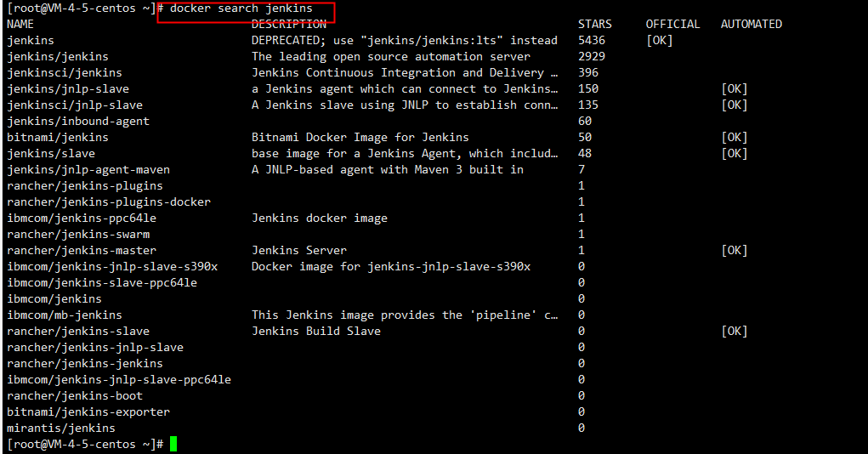868x454 pixels.
Task: Click 'mirantis/jenkins' image name
Action: [61, 428]
